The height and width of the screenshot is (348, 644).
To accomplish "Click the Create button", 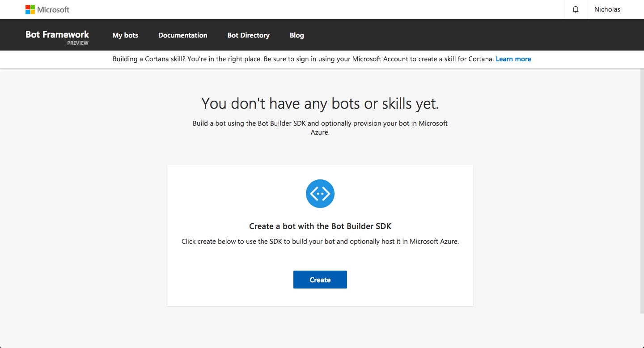I will pyautogui.click(x=320, y=280).
